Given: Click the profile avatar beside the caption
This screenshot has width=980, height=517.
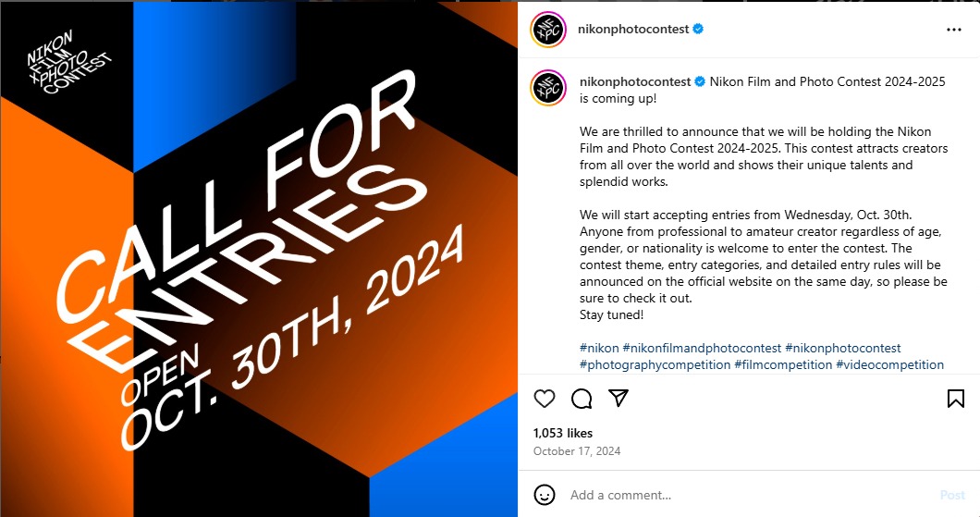Looking at the screenshot, I should coord(548,88).
